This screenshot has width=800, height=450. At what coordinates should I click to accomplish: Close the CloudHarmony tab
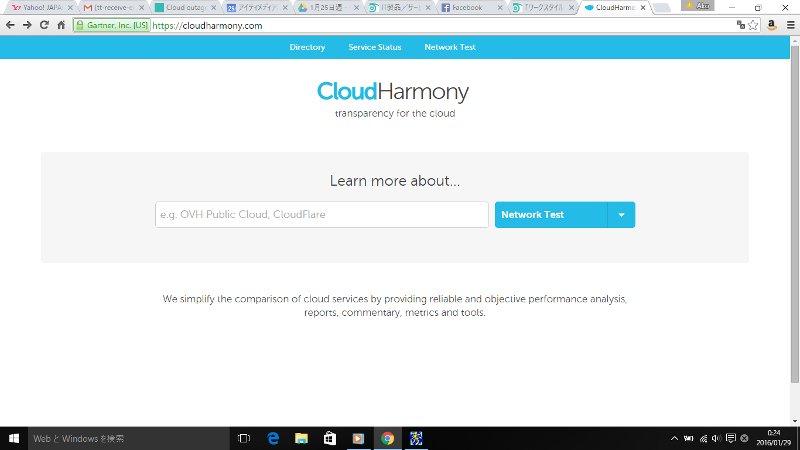[x=643, y=8]
